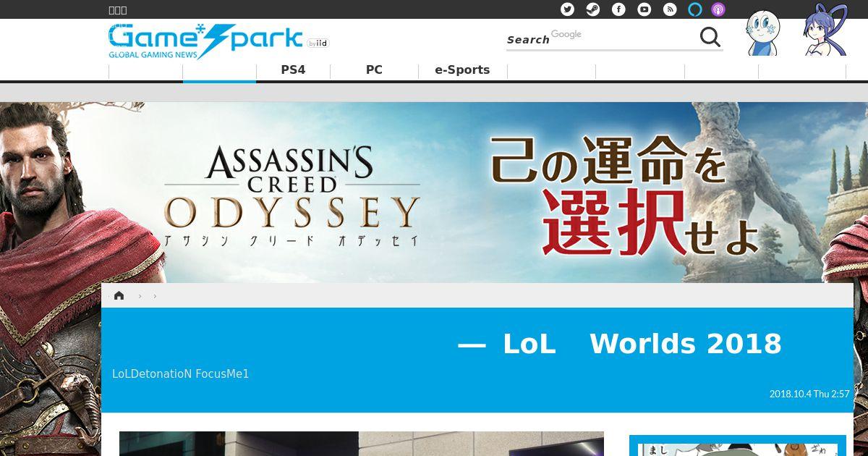Click the 'by iid' badge
The height and width of the screenshot is (456, 868).
[x=318, y=43]
